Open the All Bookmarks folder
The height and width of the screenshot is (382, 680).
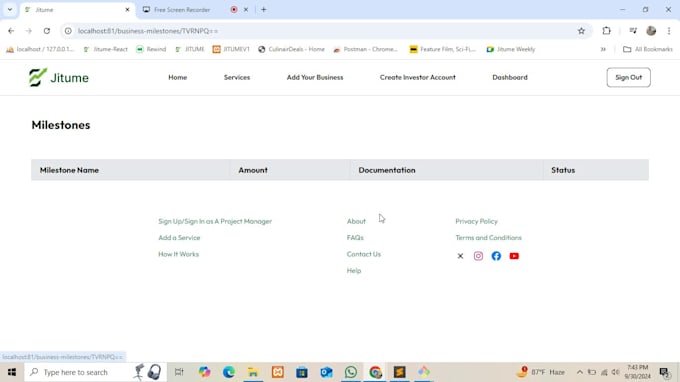pos(647,49)
